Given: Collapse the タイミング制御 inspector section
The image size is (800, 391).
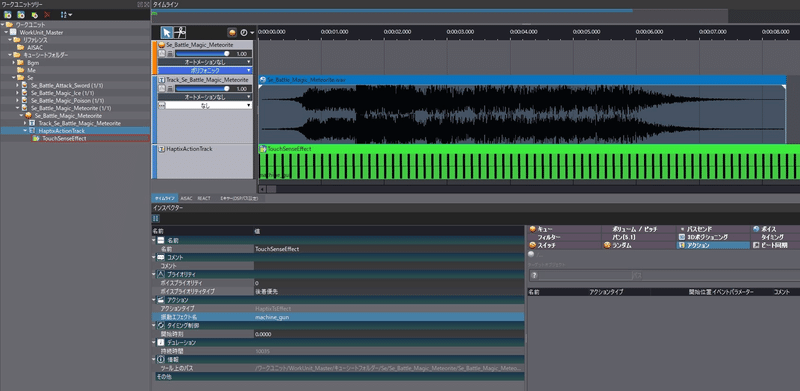Looking at the screenshot, I should 154,325.
